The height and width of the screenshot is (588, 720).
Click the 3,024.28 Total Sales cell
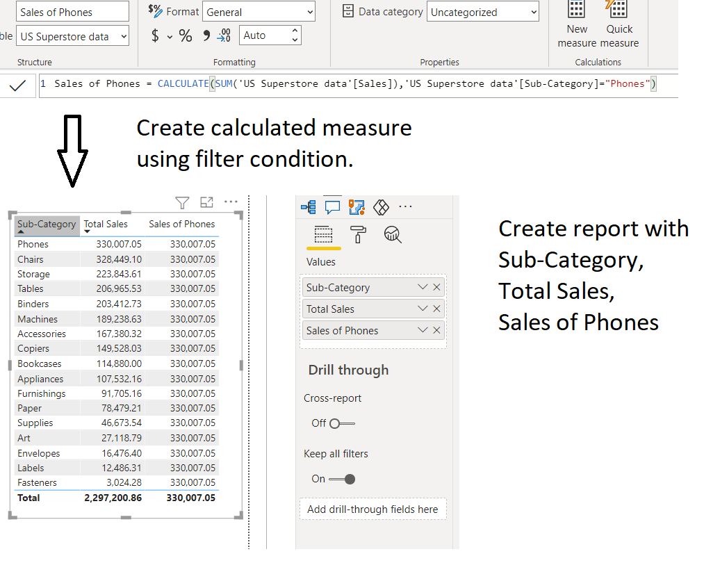[x=124, y=482]
